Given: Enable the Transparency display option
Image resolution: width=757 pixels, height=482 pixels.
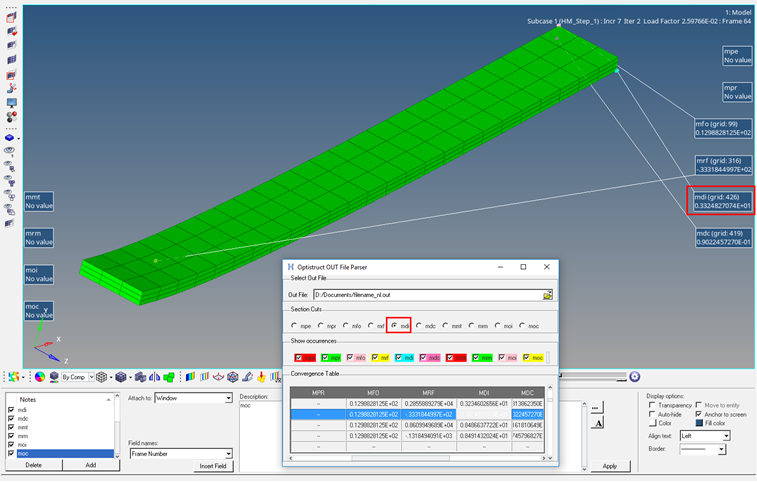Looking at the screenshot, I should tap(652, 404).
